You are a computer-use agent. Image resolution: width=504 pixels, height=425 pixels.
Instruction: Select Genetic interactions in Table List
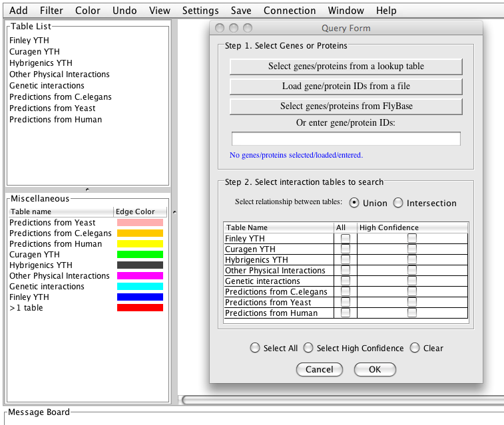click(47, 85)
